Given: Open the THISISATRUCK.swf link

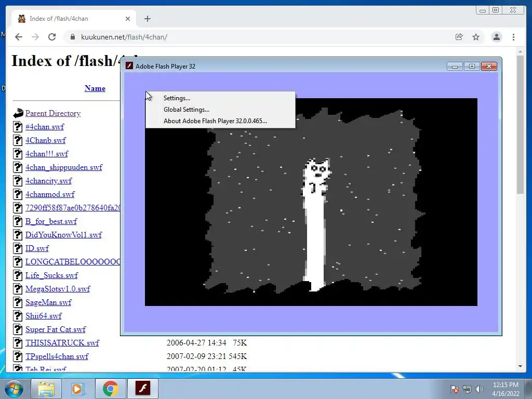Looking at the screenshot, I should pyautogui.click(x=62, y=343).
